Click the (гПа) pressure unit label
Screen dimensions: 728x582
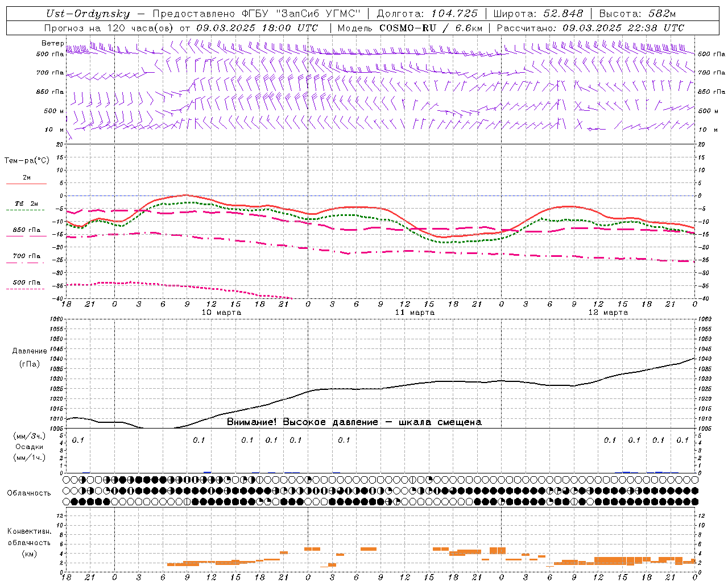pyautogui.click(x=30, y=364)
